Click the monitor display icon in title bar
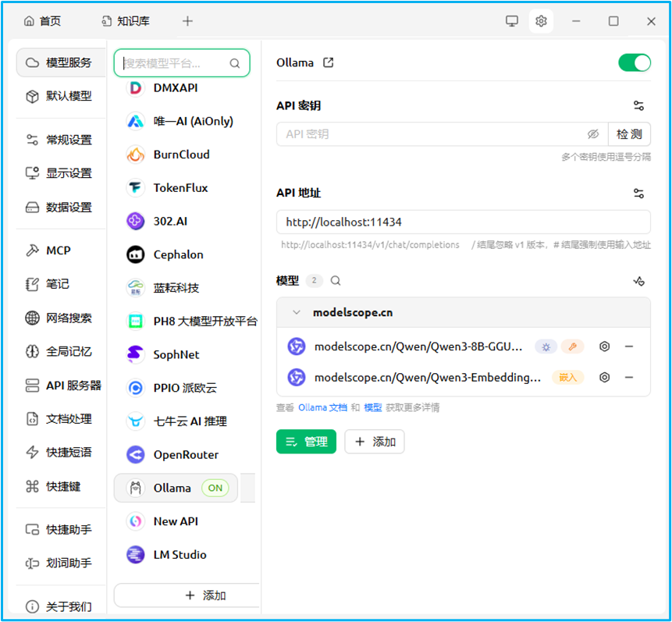The image size is (672, 622). tap(512, 21)
